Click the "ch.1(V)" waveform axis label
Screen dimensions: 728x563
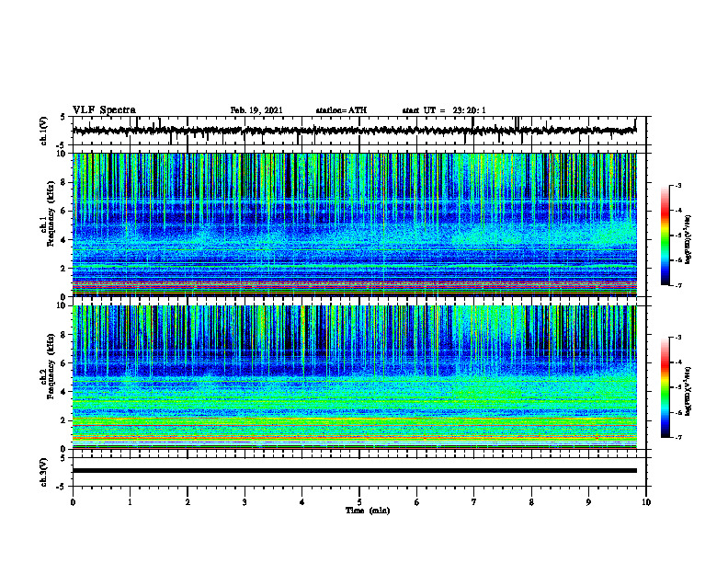(44, 131)
